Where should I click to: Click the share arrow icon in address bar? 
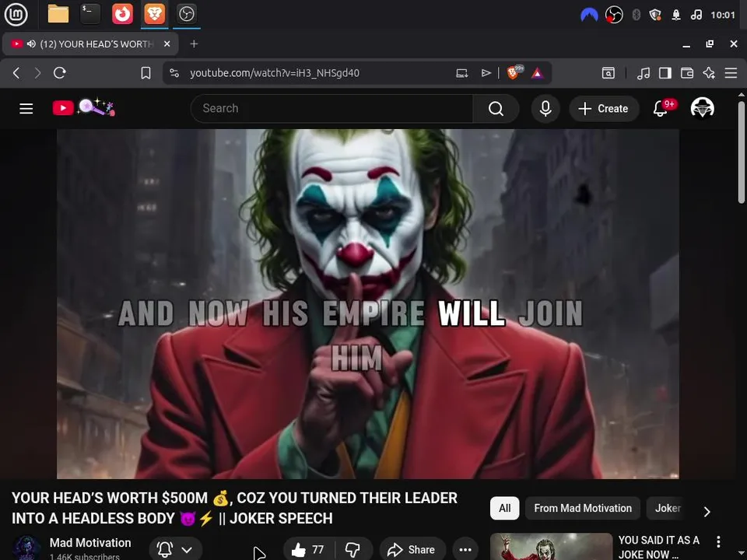486,73
